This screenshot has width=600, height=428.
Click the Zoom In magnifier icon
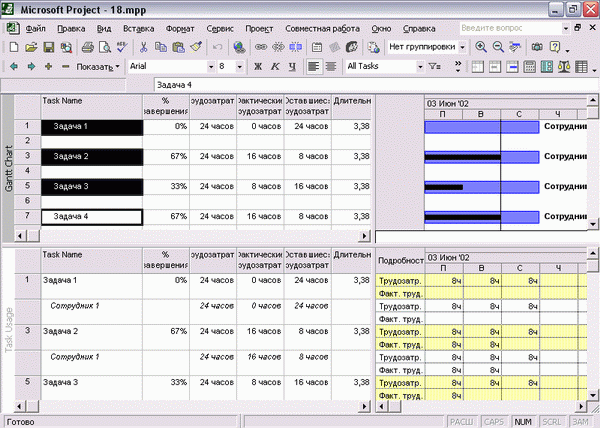[x=481, y=47]
